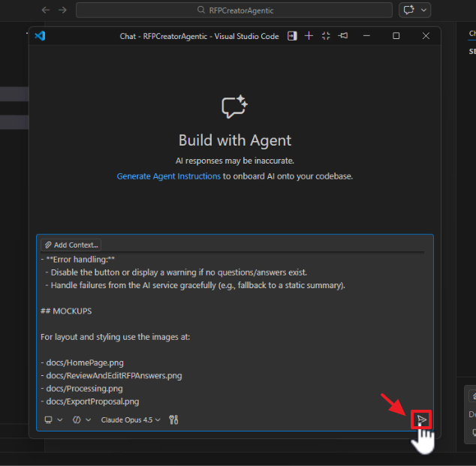Minimize the chat window
476x466 pixels.
[x=369, y=36]
